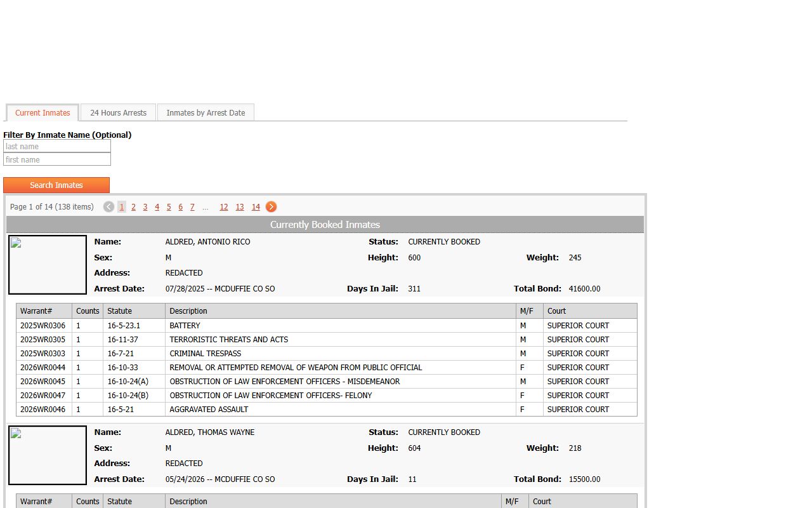
Task: Go to page 7 of results
Action: (x=192, y=207)
